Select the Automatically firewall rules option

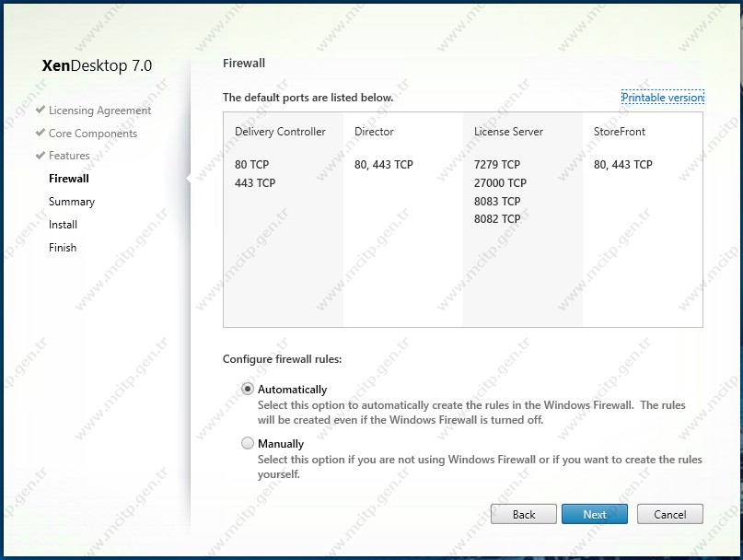point(248,389)
